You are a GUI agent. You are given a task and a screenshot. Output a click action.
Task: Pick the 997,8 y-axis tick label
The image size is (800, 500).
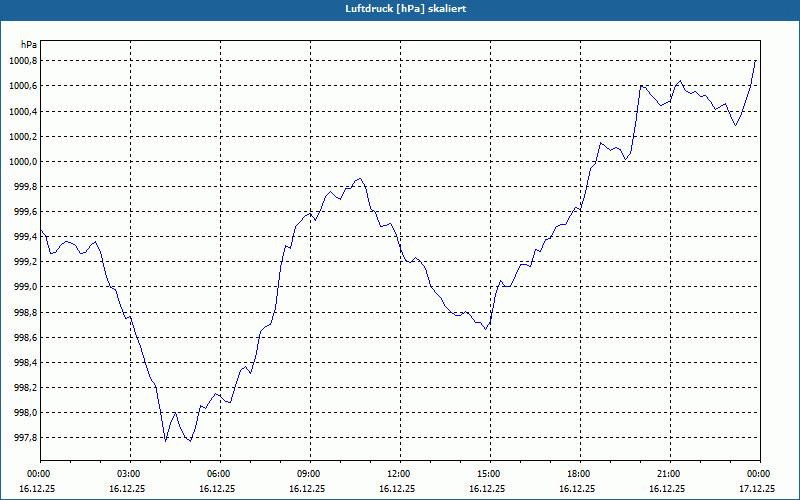point(26,438)
